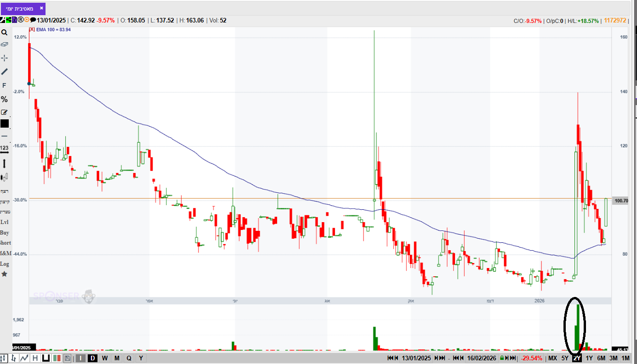Toggle the green lock icon for end date
The width and height of the screenshot is (637, 364).
pyautogui.click(x=502, y=358)
